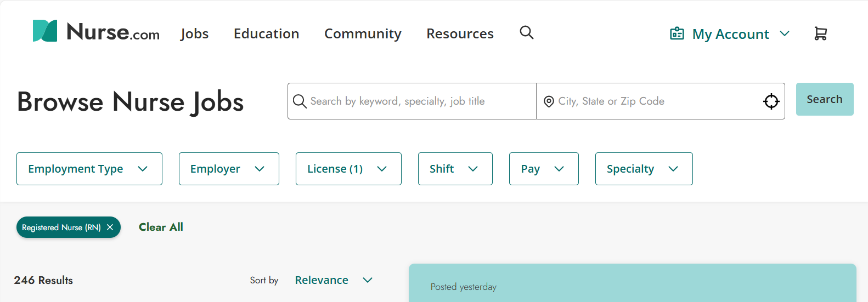This screenshot has height=302, width=868.
Task: Open the Resources menu
Action: coord(460,33)
